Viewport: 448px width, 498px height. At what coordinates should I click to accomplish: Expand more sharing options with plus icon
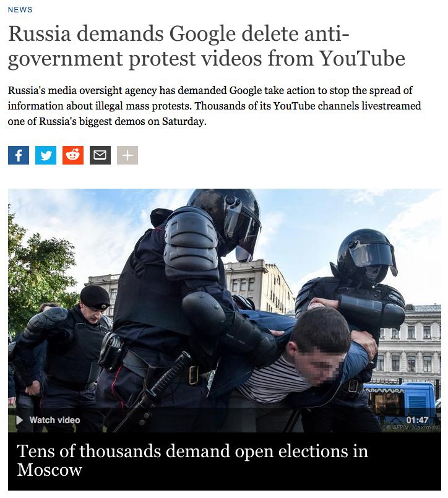pos(127,155)
